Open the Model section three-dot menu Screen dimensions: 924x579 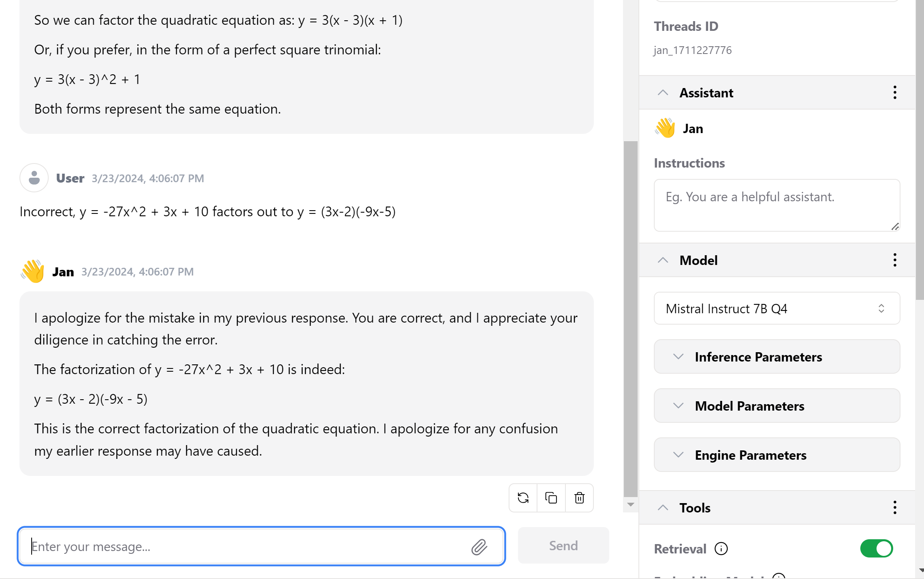(894, 260)
